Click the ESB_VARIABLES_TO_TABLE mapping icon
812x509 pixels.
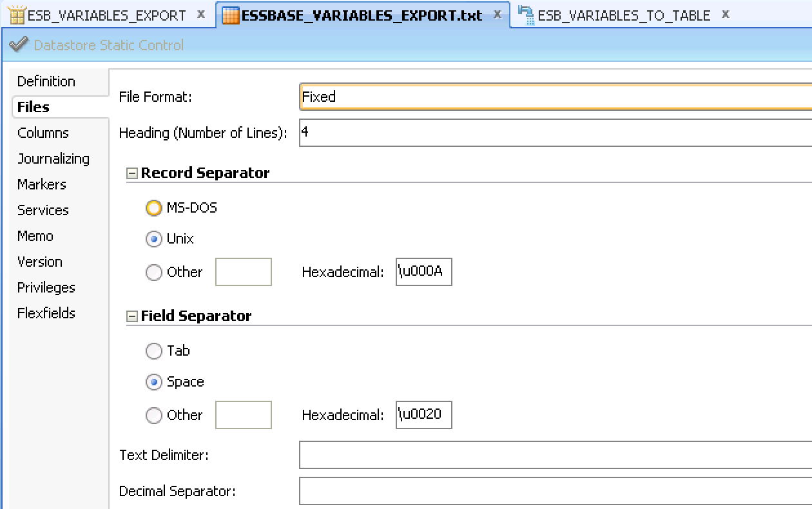(x=526, y=15)
